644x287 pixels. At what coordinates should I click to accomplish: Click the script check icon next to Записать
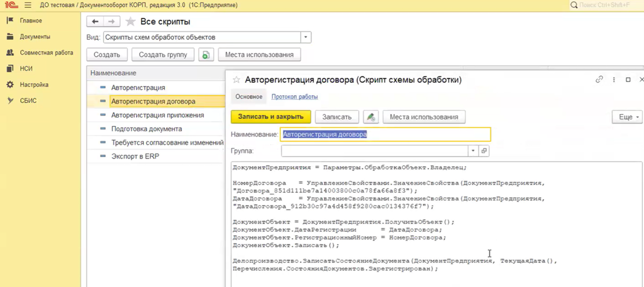pyautogui.click(x=371, y=117)
